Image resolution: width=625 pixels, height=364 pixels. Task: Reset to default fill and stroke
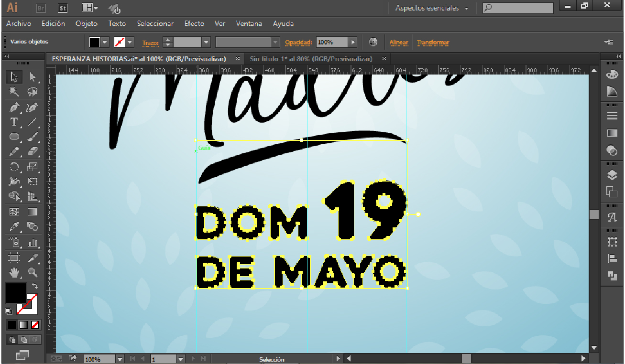[9, 311]
